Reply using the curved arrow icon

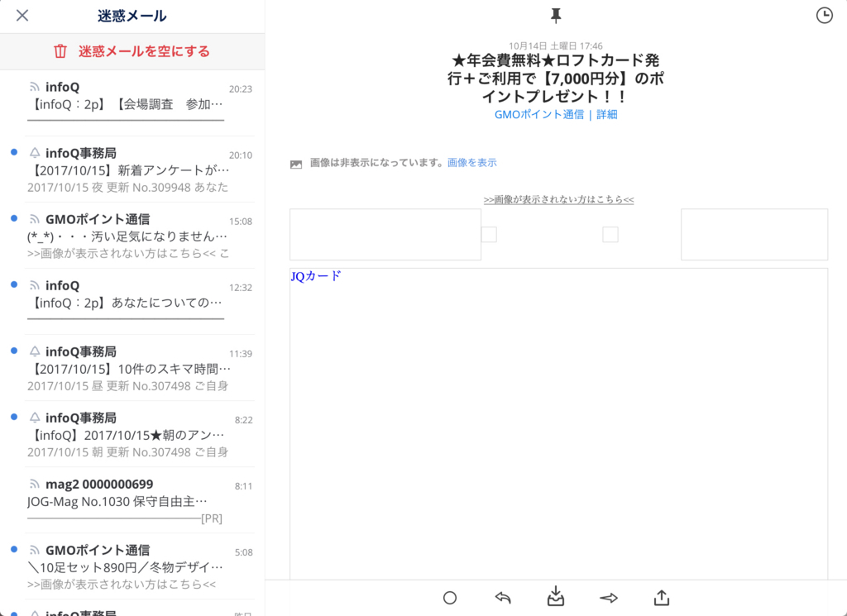[x=503, y=598]
